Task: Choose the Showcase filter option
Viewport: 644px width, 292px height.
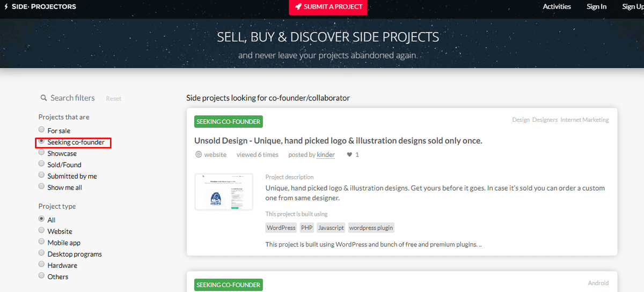Action: click(41, 153)
